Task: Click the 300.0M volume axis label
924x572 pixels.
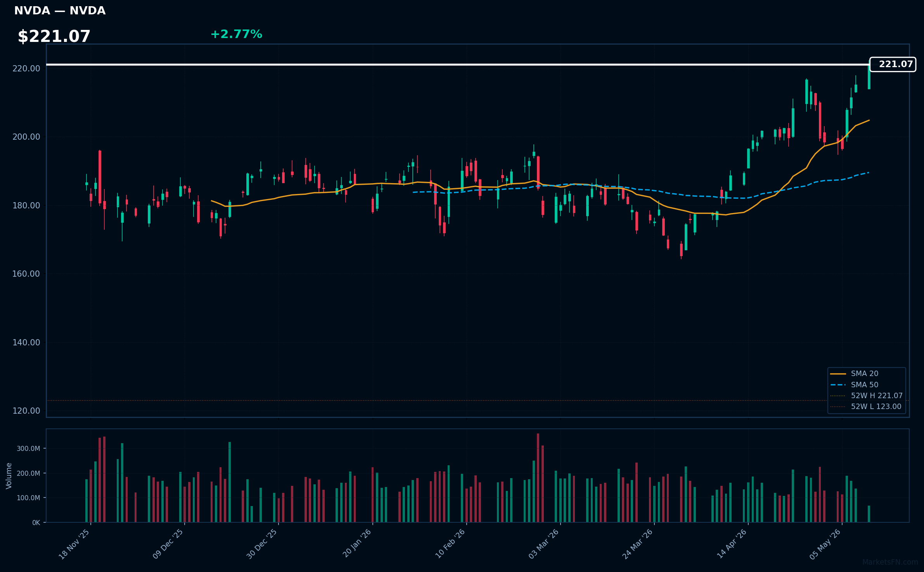Action: [28, 449]
